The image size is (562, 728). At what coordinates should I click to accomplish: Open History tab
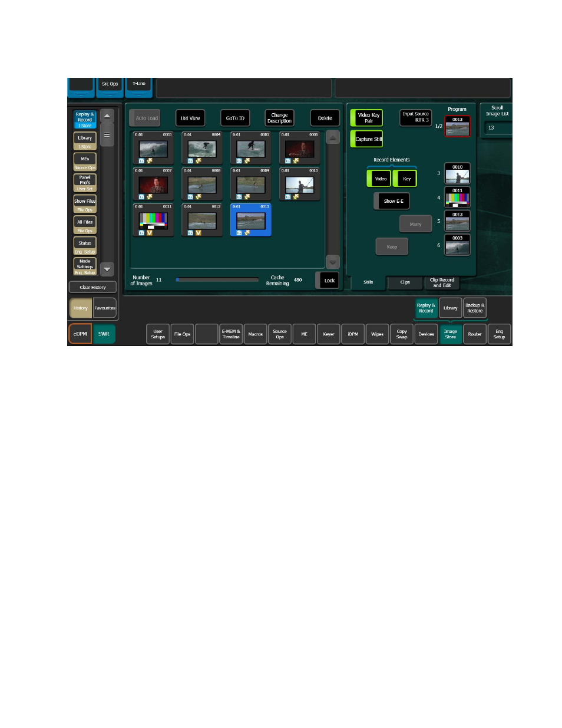[81, 308]
